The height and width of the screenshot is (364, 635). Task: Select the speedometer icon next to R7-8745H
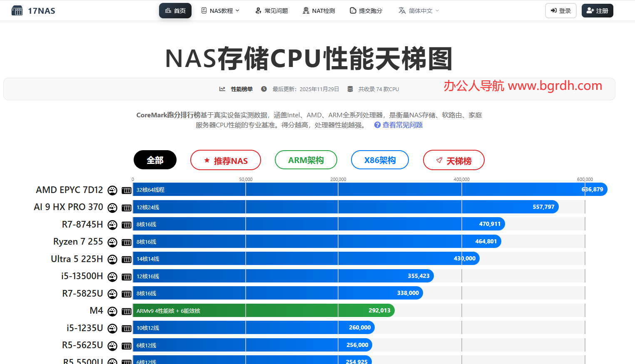pos(112,225)
